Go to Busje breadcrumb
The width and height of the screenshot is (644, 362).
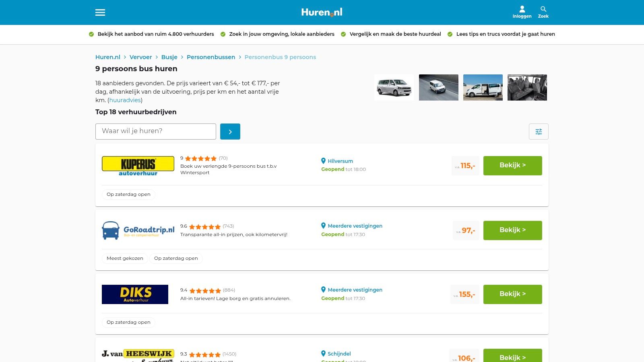(x=169, y=57)
